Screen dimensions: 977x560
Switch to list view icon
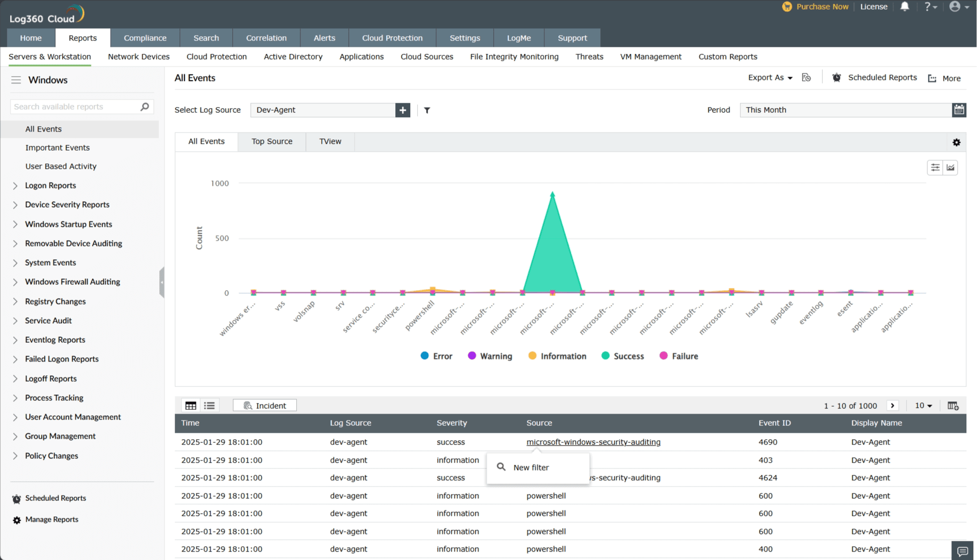coord(209,406)
